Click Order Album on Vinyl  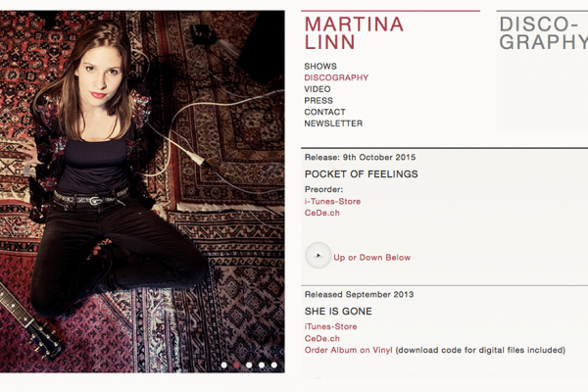tap(348, 350)
